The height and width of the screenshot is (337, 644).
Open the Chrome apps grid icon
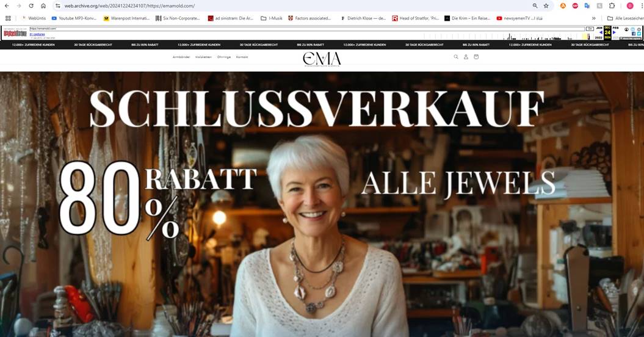pos(8,18)
